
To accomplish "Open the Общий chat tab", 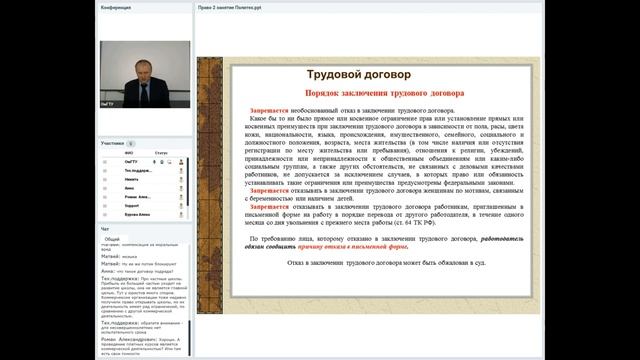I will point(112,239).
